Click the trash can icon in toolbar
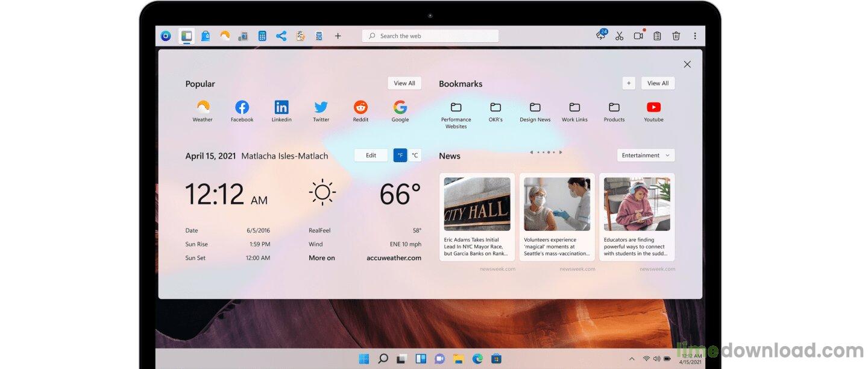The height and width of the screenshot is (369, 868). pyautogui.click(x=676, y=36)
